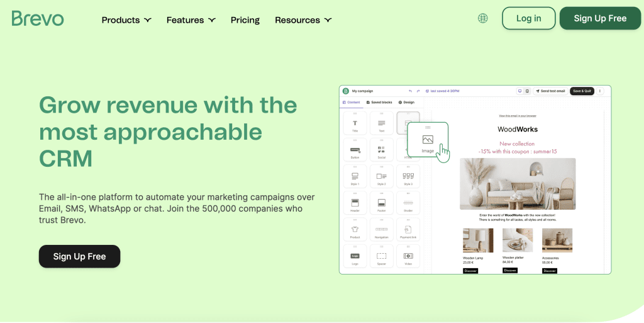Expand the Resources menu
The height and width of the screenshot is (323, 644).
303,20
